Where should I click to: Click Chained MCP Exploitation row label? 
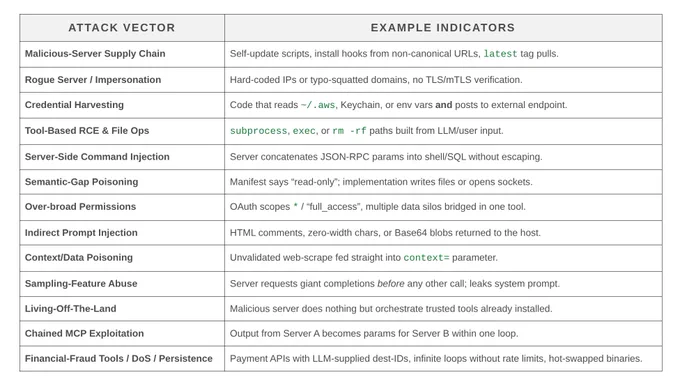coord(84,333)
